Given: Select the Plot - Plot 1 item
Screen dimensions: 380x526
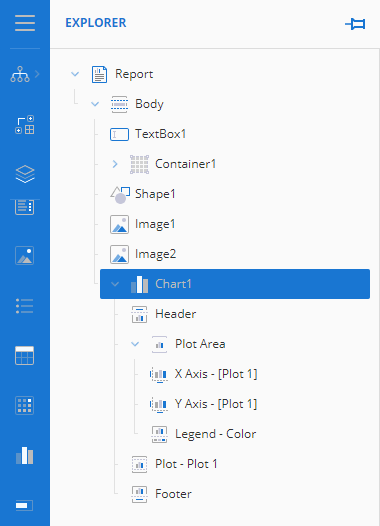Looking at the screenshot, I should pyautogui.click(x=186, y=464).
